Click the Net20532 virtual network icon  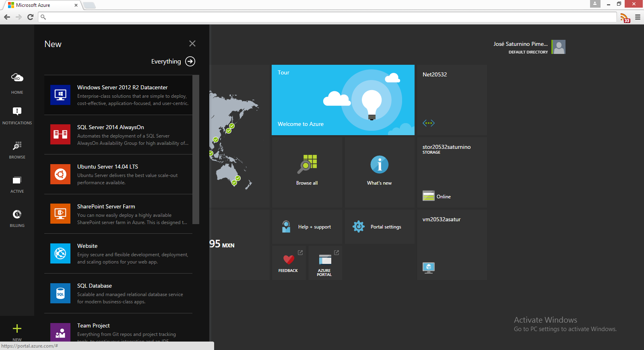click(x=429, y=123)
